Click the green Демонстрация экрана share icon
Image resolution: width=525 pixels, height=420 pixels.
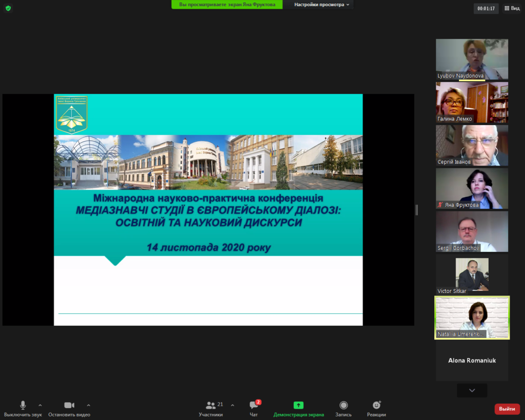click(298, 405)
